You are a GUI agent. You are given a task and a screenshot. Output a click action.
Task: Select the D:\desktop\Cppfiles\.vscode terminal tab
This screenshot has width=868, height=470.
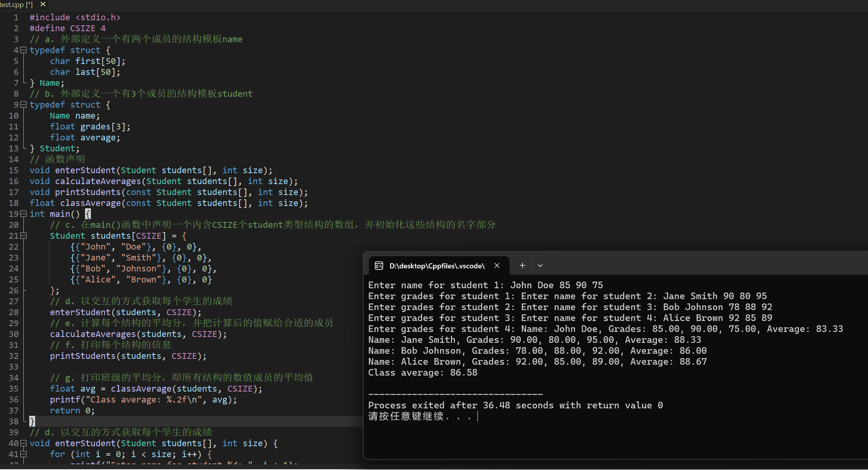point(439,266)
